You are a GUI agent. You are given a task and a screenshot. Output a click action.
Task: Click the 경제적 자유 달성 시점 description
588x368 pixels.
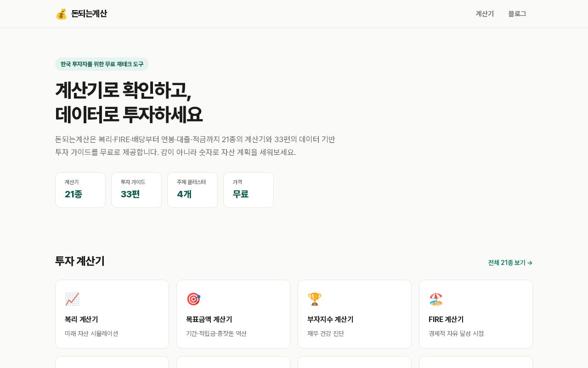coord(456,333)
